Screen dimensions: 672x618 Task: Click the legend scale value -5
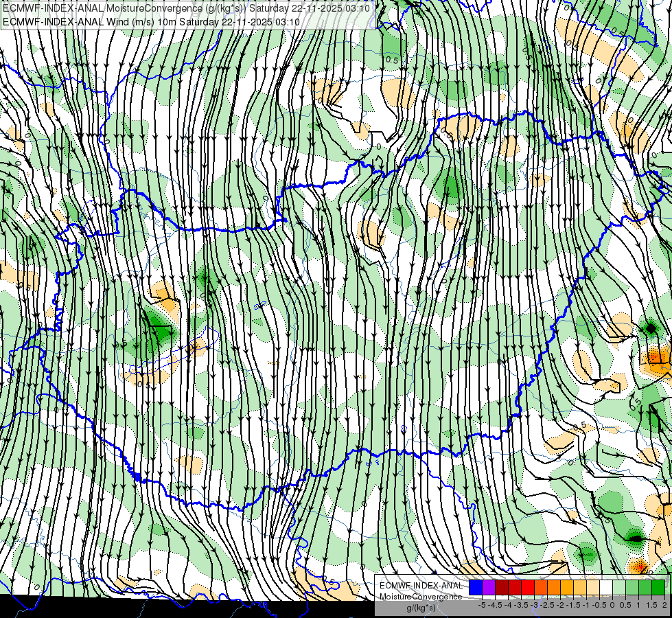coord(482,605)
